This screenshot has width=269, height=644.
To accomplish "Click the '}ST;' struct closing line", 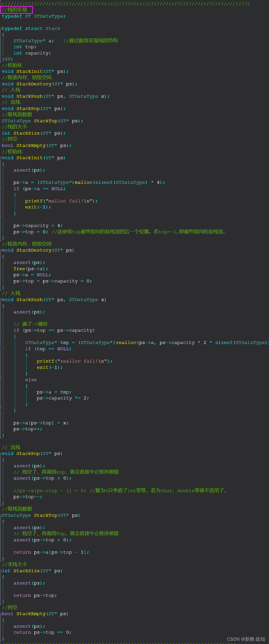I will [x=7, y=59].
